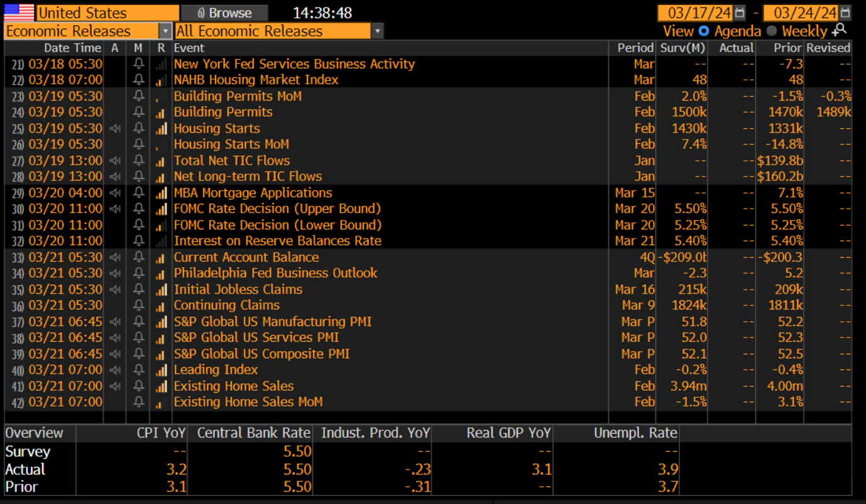The height and width of the screenshot is (504, 866).
Task: Open the start date calendar icon
Action: 739,13
